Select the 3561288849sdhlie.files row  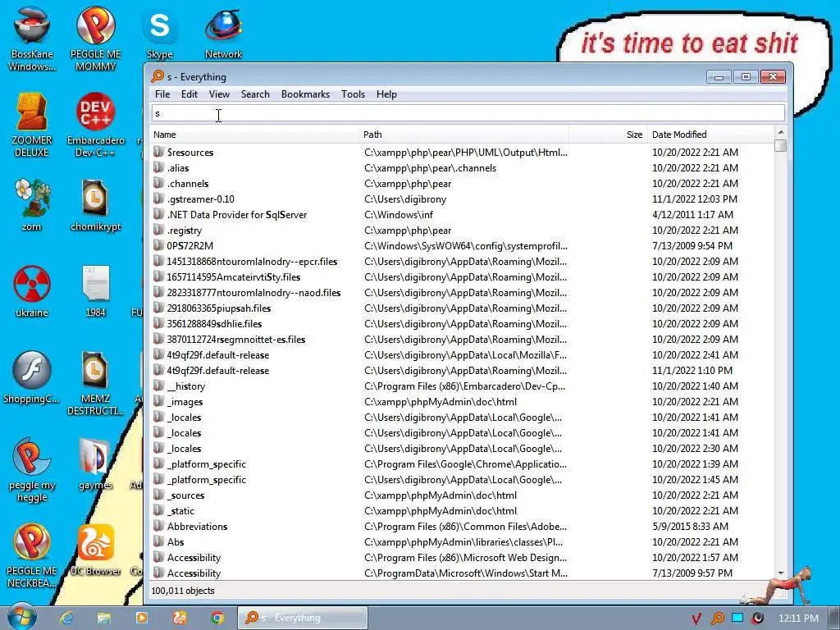[462, 323]
